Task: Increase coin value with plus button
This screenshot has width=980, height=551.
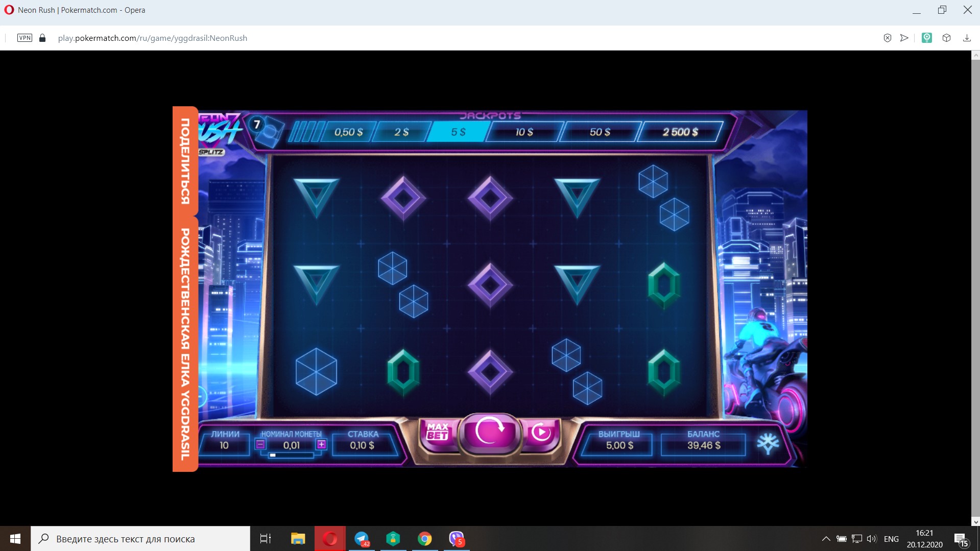Action: pos(321,444)
